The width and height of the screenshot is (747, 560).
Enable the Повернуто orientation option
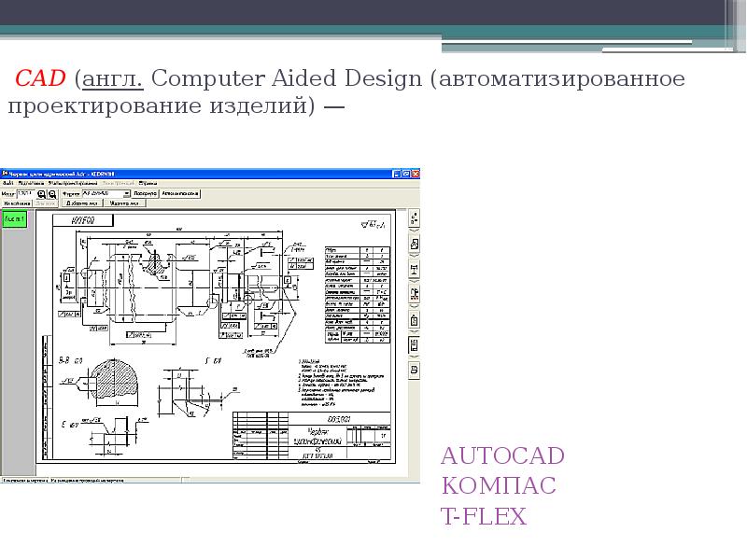[148, 194]
